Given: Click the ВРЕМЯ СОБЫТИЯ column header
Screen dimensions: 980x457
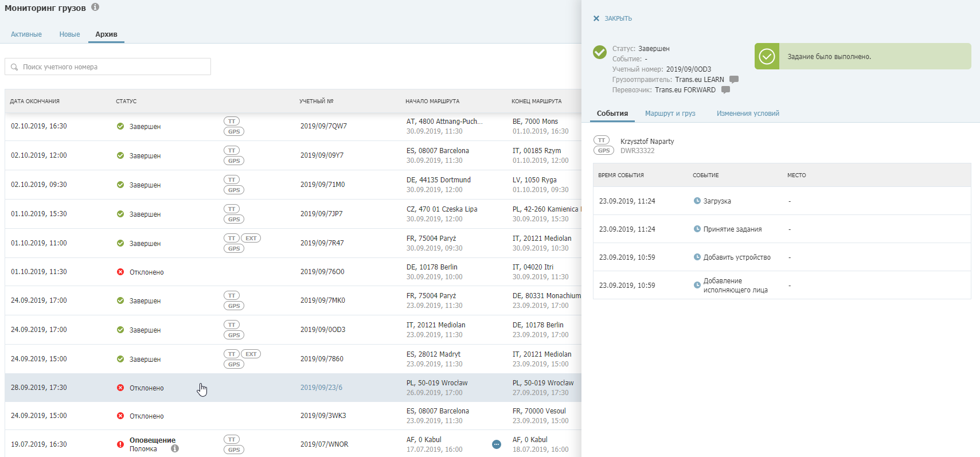Looking at the screenshot, I should [x=621, y=175].
